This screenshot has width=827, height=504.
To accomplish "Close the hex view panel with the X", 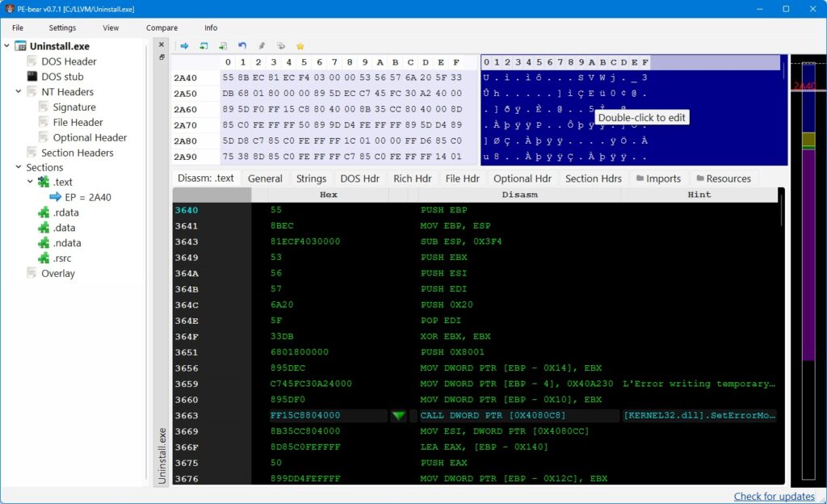I will coord(162,45).
